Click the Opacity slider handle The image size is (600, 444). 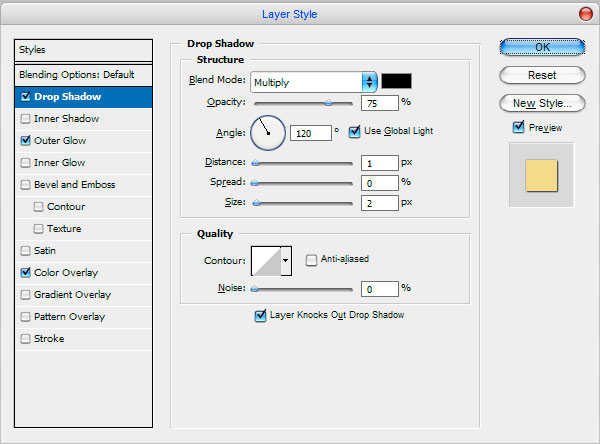point(328,103)
